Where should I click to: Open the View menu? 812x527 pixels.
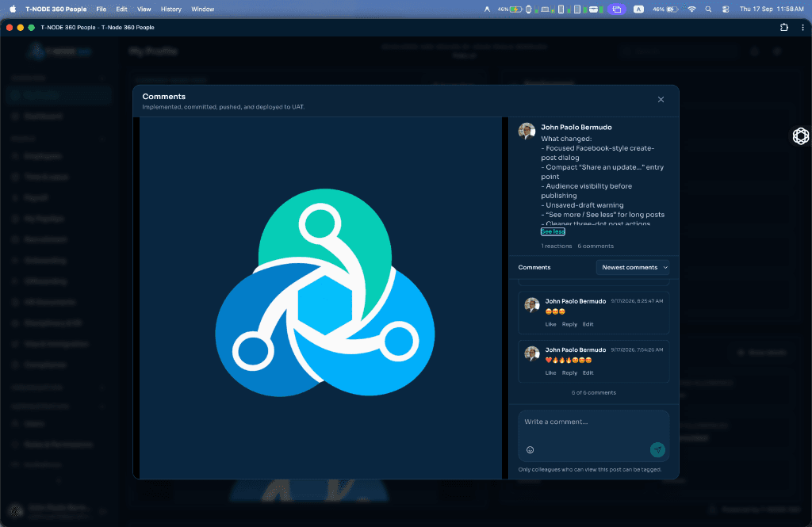point(144,9)
